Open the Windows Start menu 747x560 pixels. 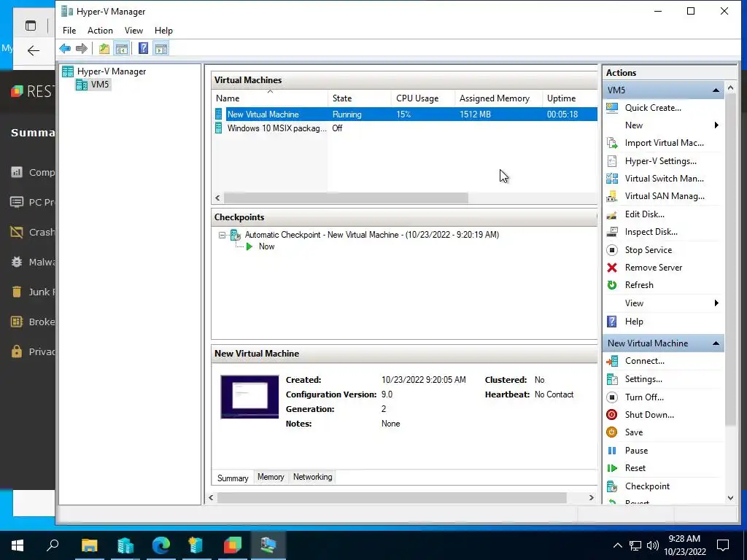tap(18, 545)
